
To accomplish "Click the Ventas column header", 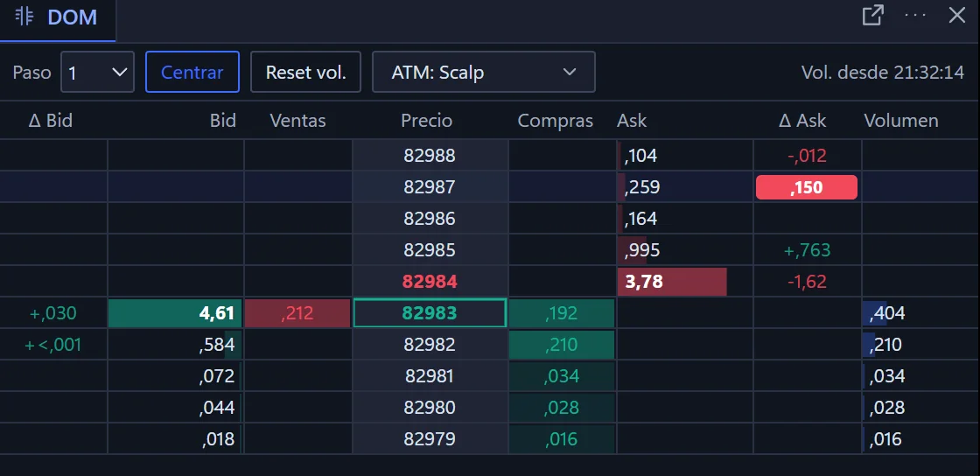I will (297, 121).
